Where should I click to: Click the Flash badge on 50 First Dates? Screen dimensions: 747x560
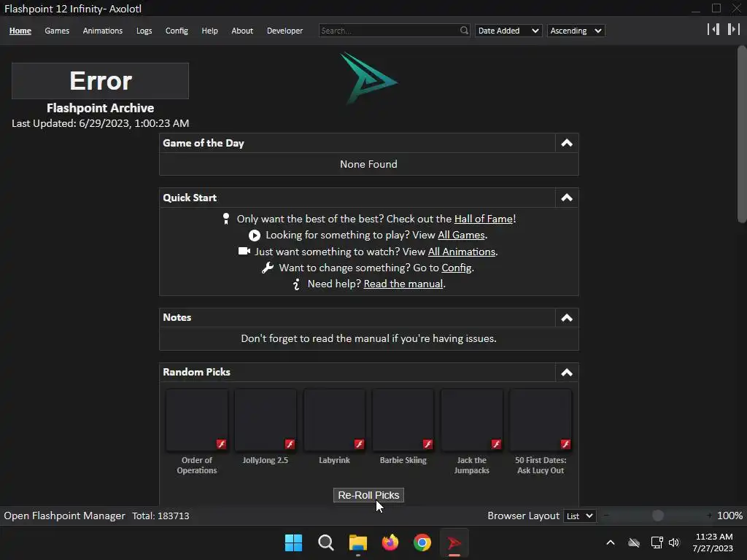click(x=565, y=444)
